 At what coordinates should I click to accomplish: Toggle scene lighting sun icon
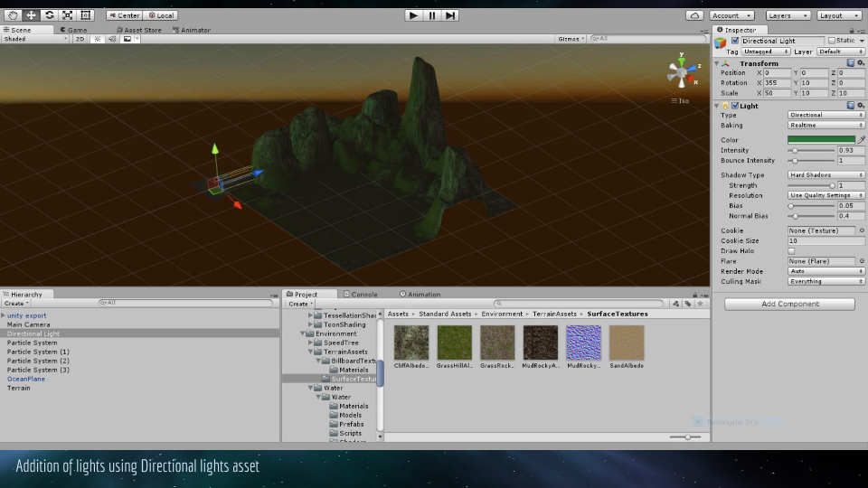(98, 39)
